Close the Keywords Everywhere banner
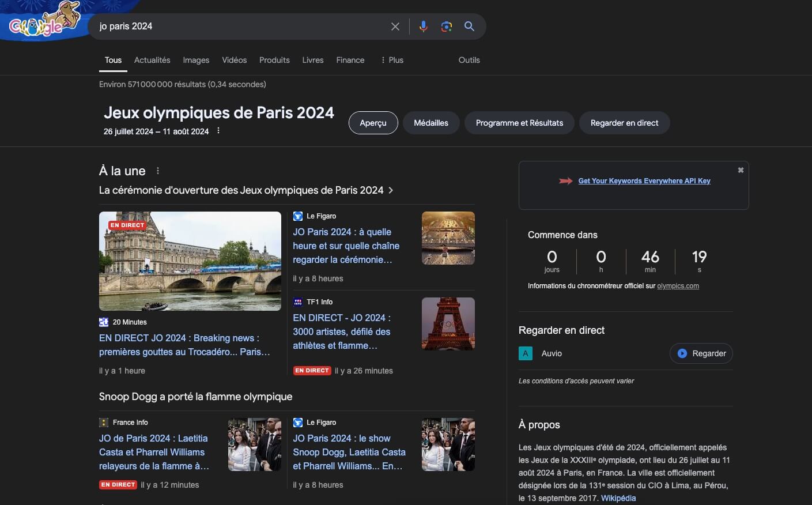Viewport: 812px width, 505px height. (741, 170)
